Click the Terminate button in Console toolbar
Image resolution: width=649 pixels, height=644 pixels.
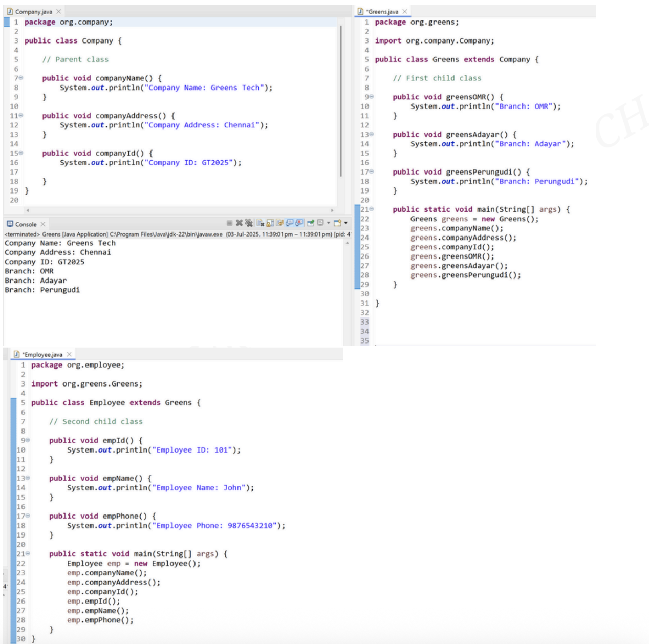(x=229, y=223)
